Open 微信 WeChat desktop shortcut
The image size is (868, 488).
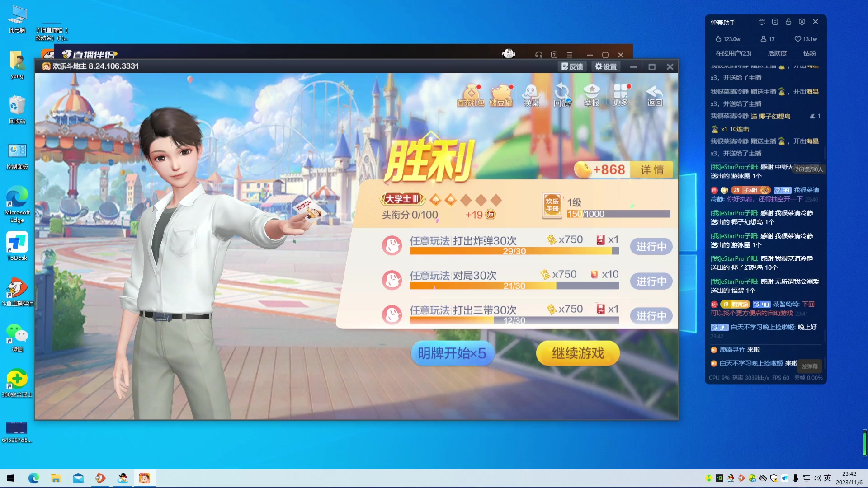pos(17,338)
